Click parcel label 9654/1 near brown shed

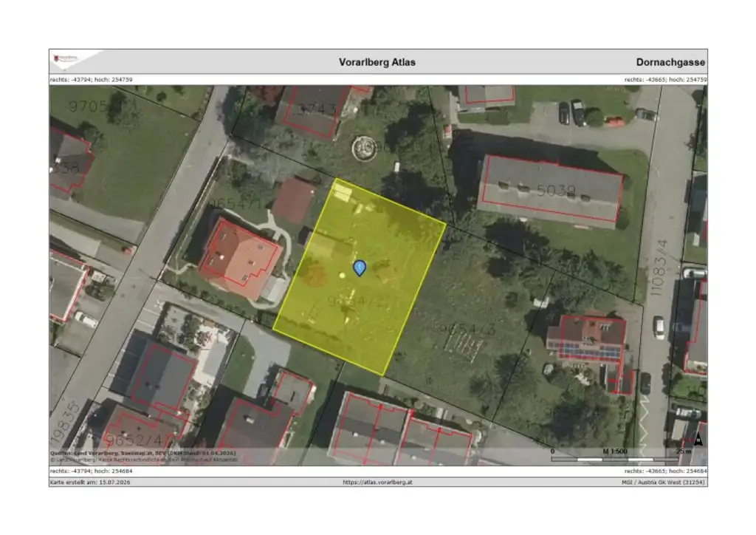click(237, 203)
